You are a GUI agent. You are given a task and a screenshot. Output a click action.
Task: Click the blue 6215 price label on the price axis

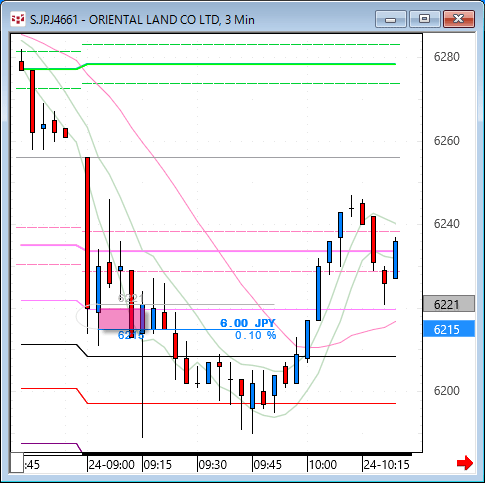[449, 329]
